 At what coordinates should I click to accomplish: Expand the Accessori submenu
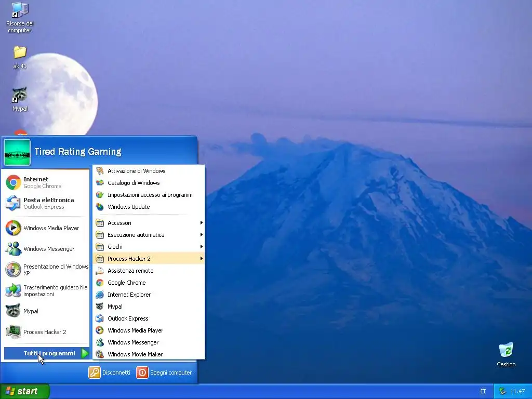[149, 223]
